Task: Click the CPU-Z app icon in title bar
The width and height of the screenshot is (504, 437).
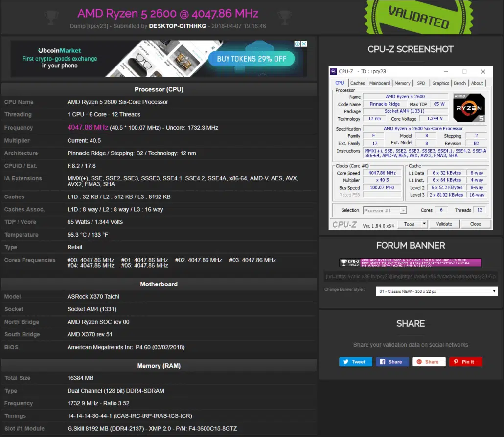Action: point(334,71)
